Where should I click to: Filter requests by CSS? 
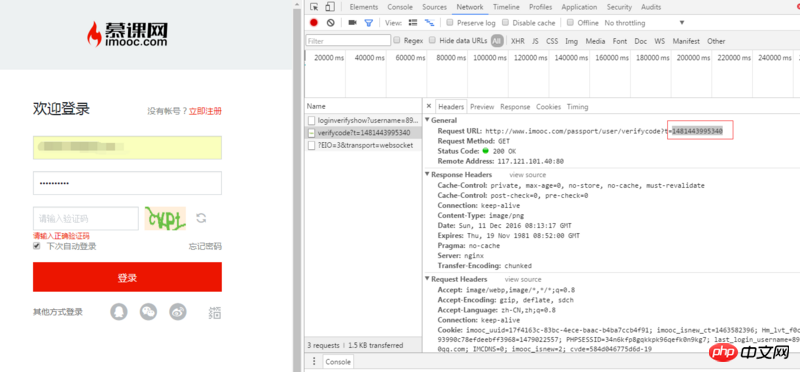[x=552, y=41]
